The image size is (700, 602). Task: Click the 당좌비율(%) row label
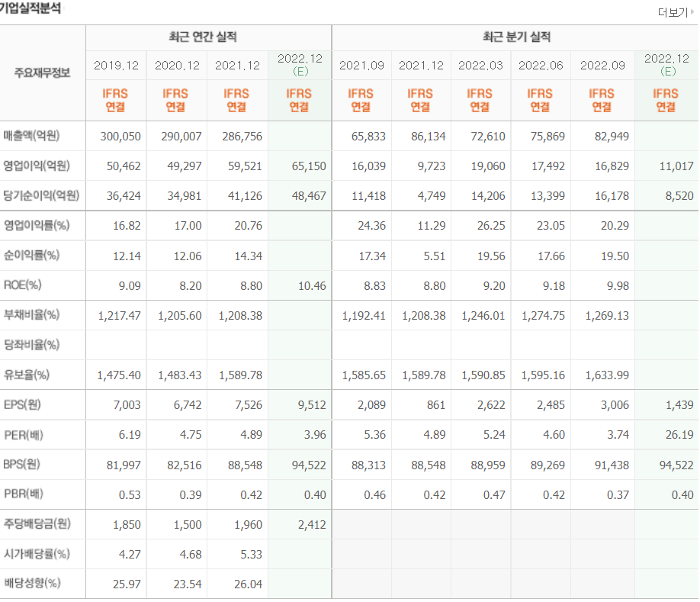click(x=31, y=345)
